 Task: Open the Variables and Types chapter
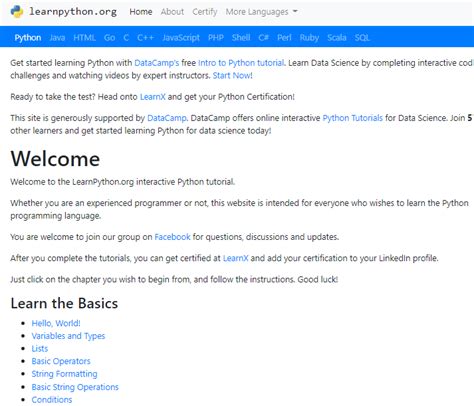pos(68,336)
